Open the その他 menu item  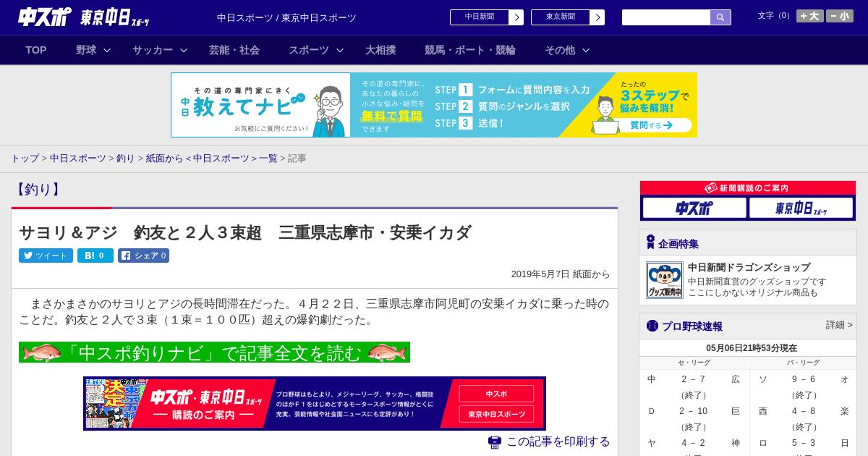[x=560, y=50]
